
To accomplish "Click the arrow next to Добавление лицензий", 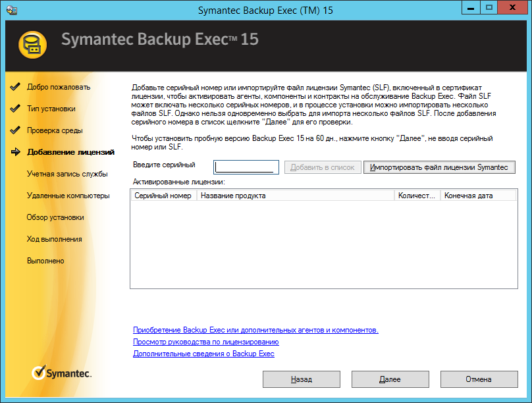I will (x=16, y=152).
